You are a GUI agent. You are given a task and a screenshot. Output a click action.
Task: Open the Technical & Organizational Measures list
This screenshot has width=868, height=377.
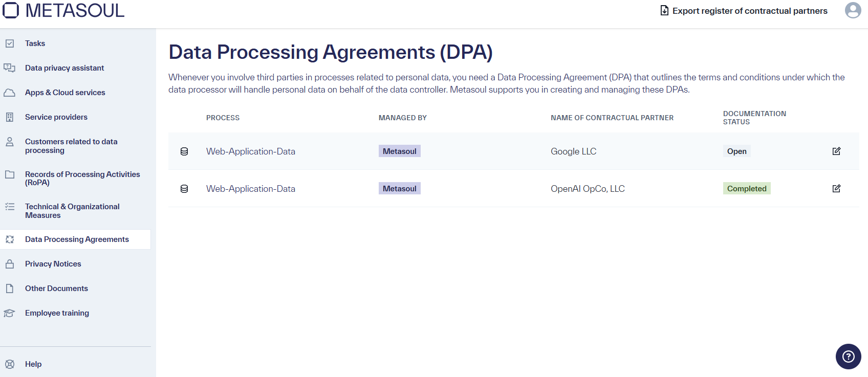(72, 211)
